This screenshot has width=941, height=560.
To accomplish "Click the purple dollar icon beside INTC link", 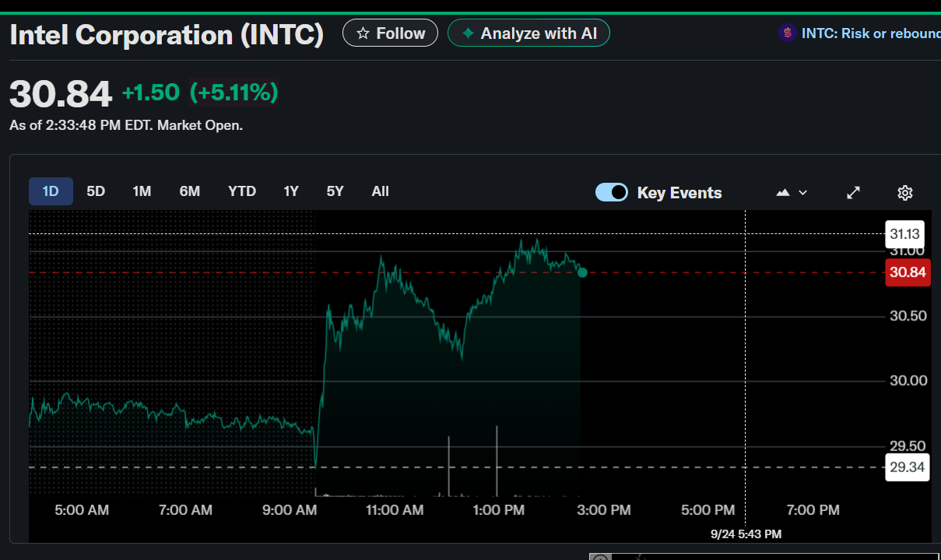I will click(787, 33).
